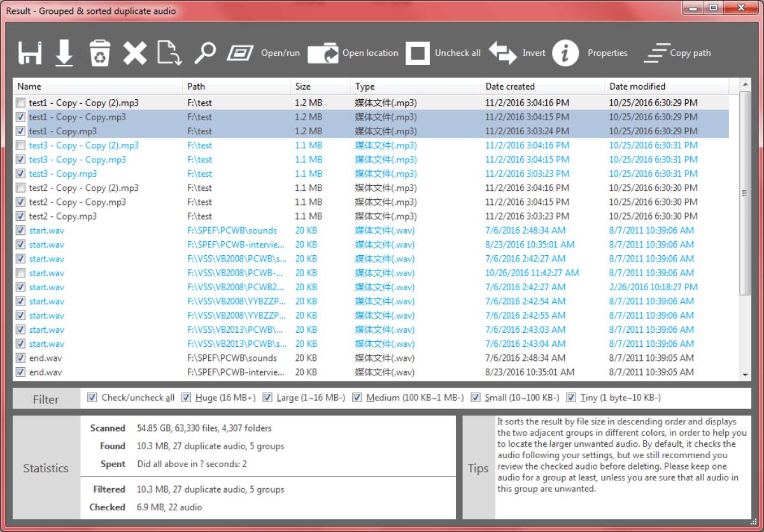Click the export file icon

click(x=169, y=53)
